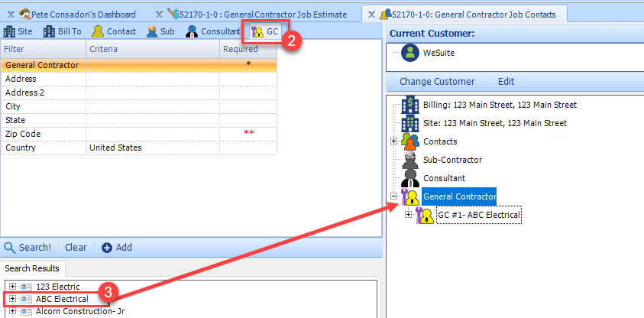Click the Site address building icon in tree

click(409, 123)
